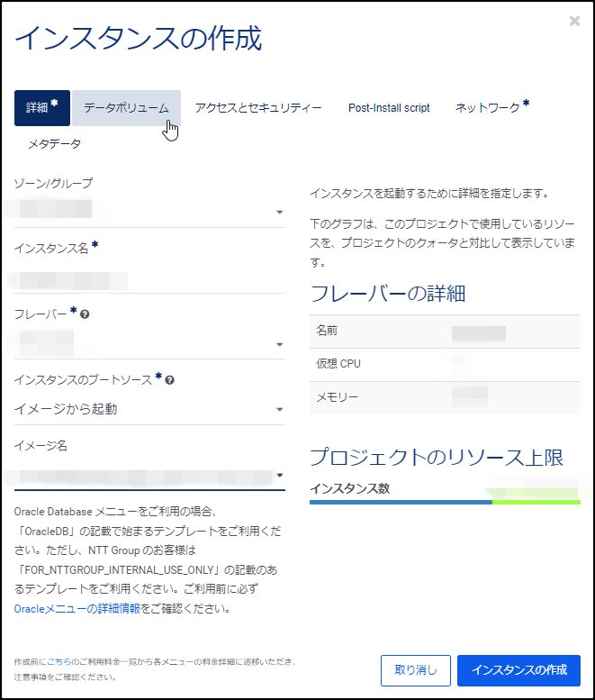Screen dimensions: 595x700
Task: Click the フレーバーの詳細 heading
Action: point(388,294)
